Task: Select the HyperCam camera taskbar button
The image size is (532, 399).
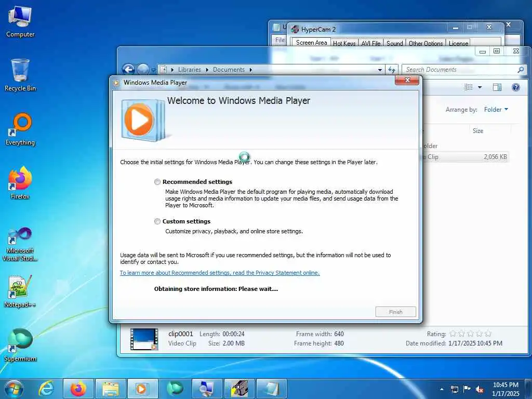Action: tap(239, 389)
